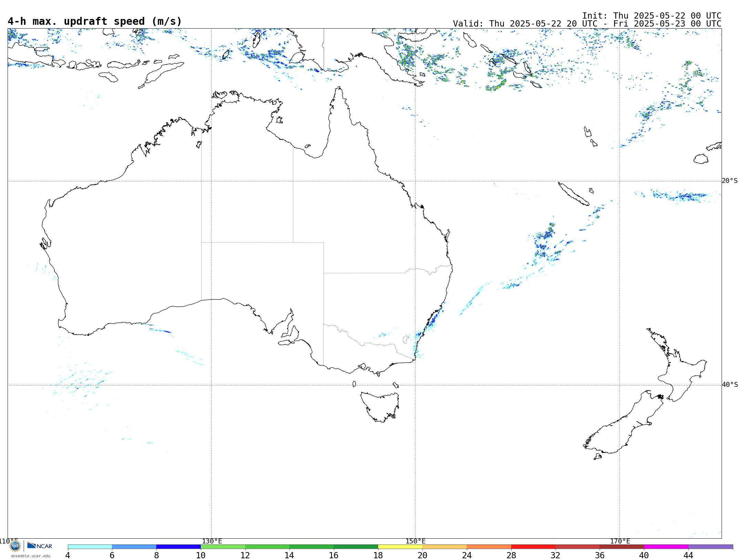Screen dimensions: 744x560
Task: Click the colorbar tick label '32'
Action: pyautogui.click(x=556, y=555)
